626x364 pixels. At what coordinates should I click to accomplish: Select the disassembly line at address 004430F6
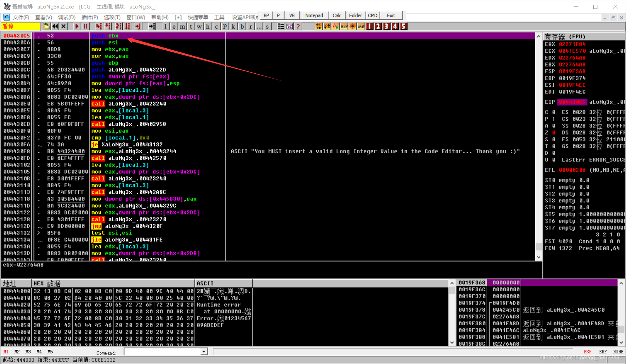267,144
